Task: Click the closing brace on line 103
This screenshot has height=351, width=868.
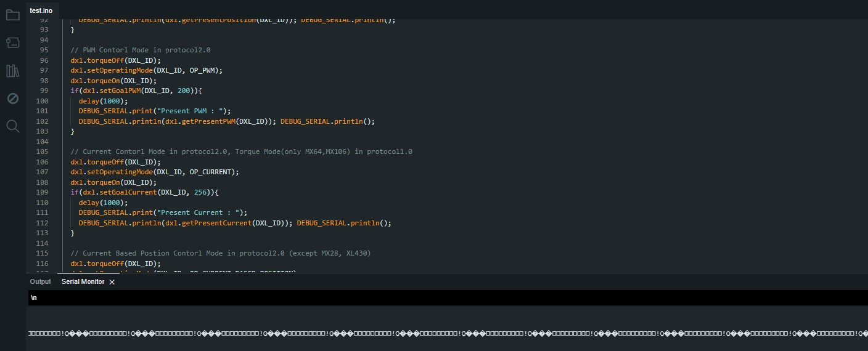Action: pyautogui.click(x=72, y=131)
